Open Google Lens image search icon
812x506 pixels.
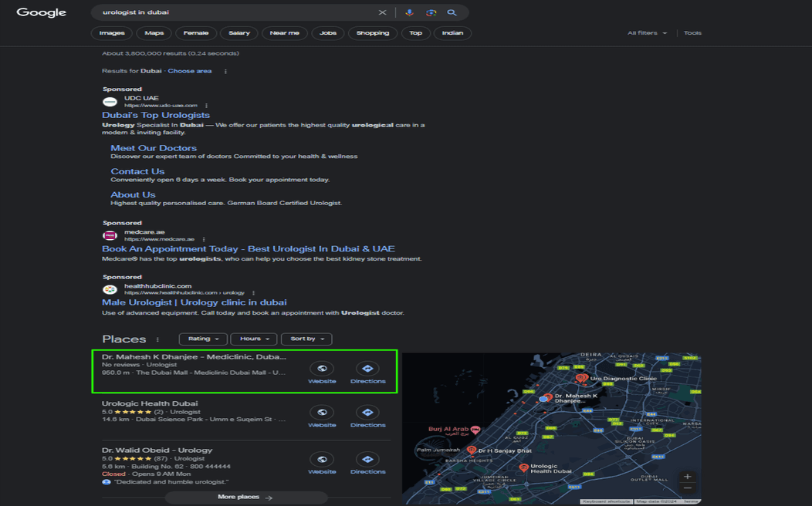click(431, 12)
